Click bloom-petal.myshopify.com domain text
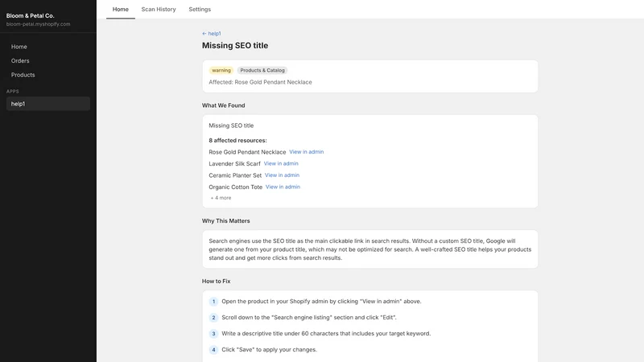This screenshot has width=644, height=362. pyautogui.click(x=38, y=24)
